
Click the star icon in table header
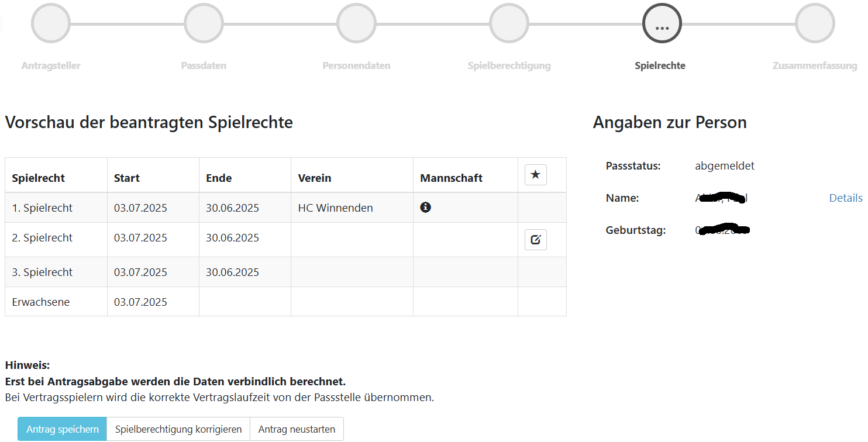(535, 175)
